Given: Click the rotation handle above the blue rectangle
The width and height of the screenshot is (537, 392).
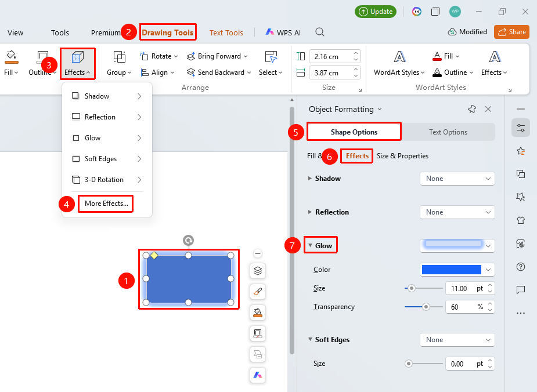Looking at the screenshot, I should pos(188,240).
